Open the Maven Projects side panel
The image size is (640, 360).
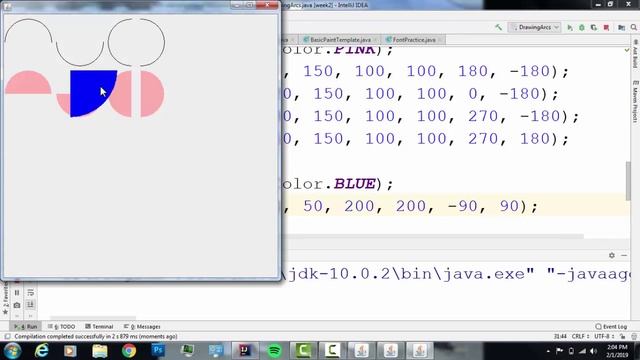(635, 101)
